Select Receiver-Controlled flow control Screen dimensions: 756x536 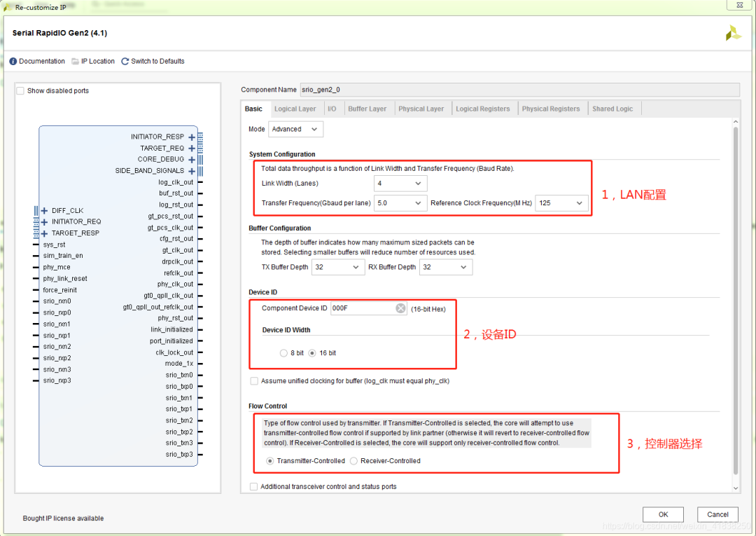tap(353, 461)
